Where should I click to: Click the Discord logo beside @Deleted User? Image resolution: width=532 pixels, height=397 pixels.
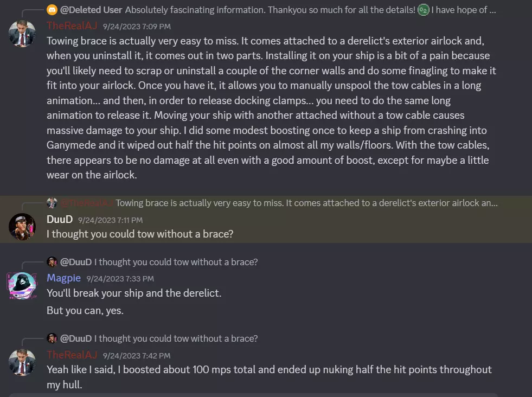[x=52, y=10]
